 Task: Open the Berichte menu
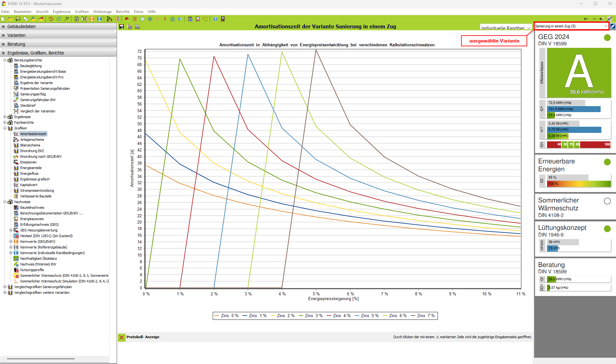(x=123, y=12)
